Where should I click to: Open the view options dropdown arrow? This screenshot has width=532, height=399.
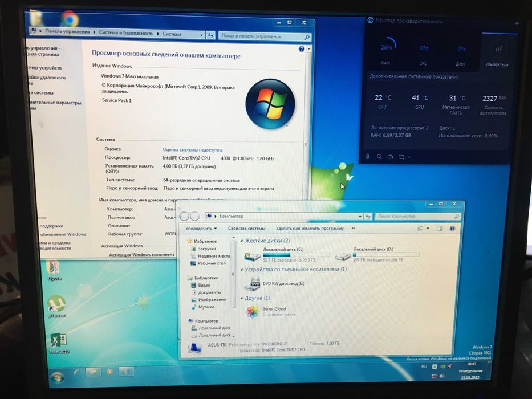point(428,229)
